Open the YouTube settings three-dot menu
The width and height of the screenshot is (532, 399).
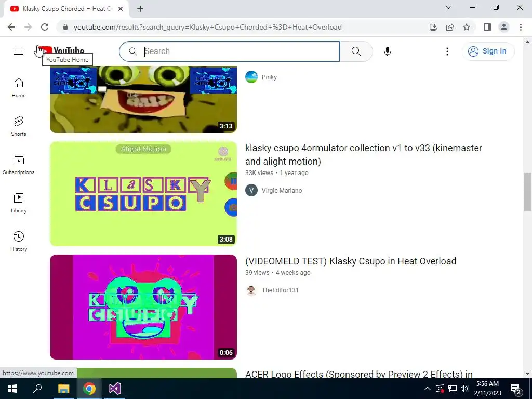pos(447,51)
